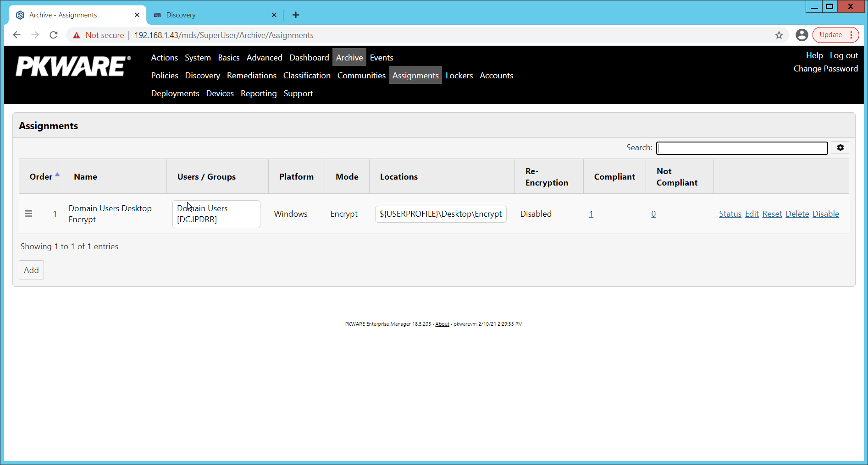Click the Add assignment button
Screen dimensions: 868x465
[x=31, y=270]
